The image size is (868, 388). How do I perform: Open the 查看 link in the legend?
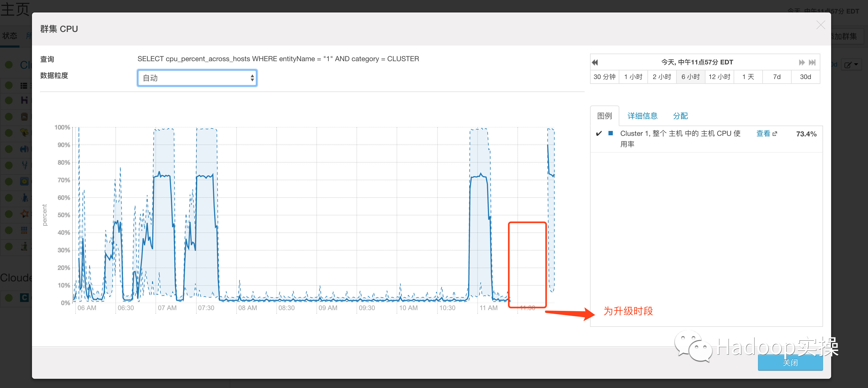click(x=767, y=134)
